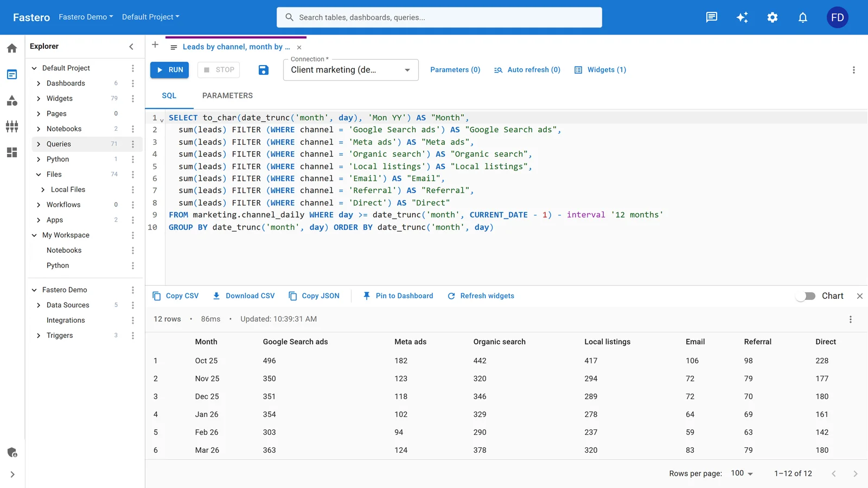Screen dimensions: 868x488
Task: Open Triggers row options menu
Action: 133,336
